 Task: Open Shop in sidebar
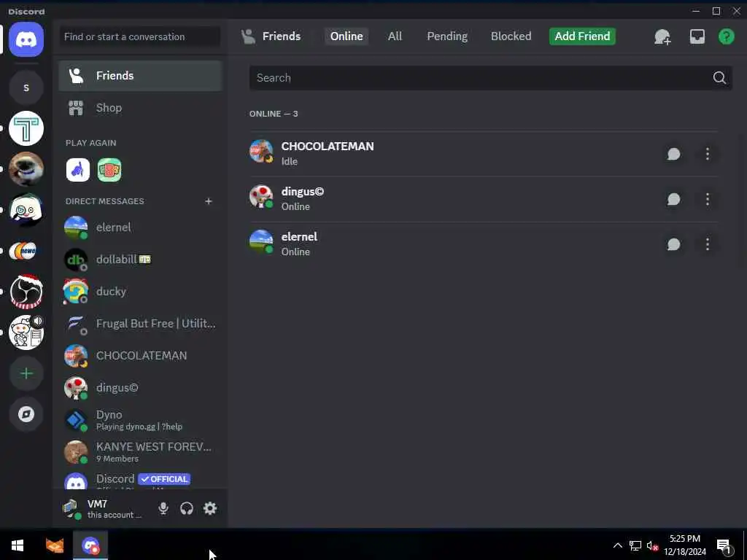(x=140, y=108)
